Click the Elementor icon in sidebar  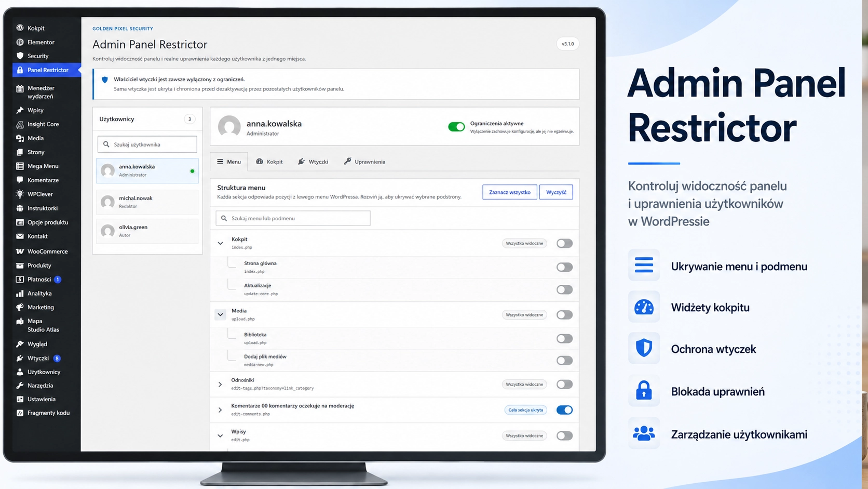coord(20,42)
